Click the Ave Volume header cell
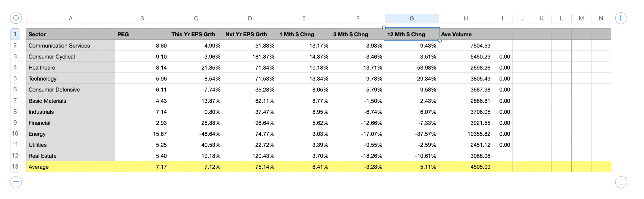This screenshot has width=644, height=199. [466, 34]
